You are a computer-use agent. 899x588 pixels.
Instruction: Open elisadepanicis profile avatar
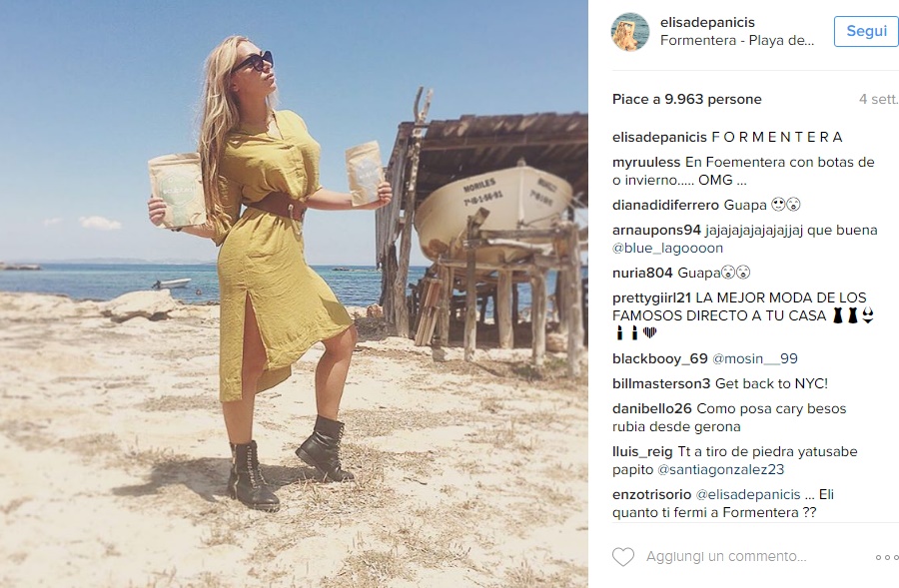click(x=630, y=32)
